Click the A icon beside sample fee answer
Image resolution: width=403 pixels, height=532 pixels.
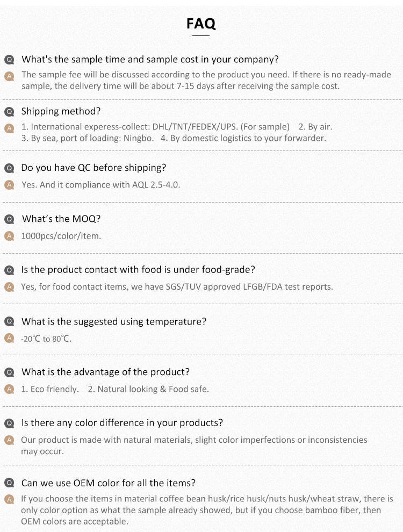click(9, 76)
